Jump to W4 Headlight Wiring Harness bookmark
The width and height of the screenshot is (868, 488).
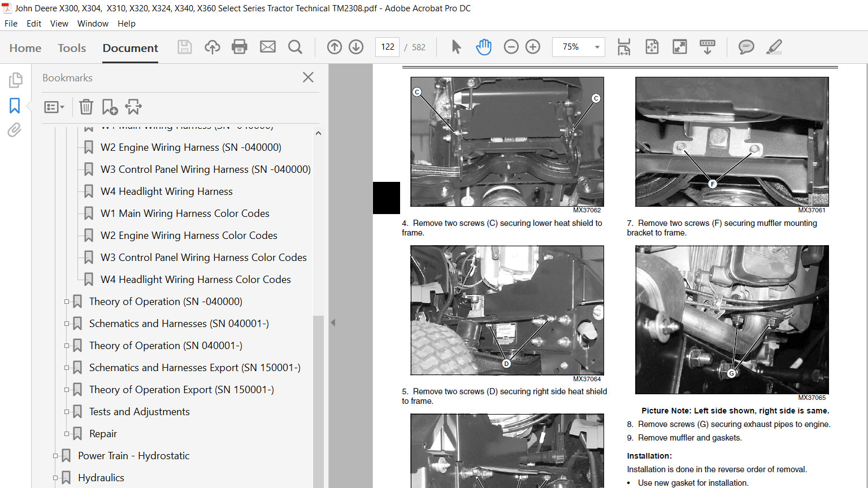[x=166, y=191]
